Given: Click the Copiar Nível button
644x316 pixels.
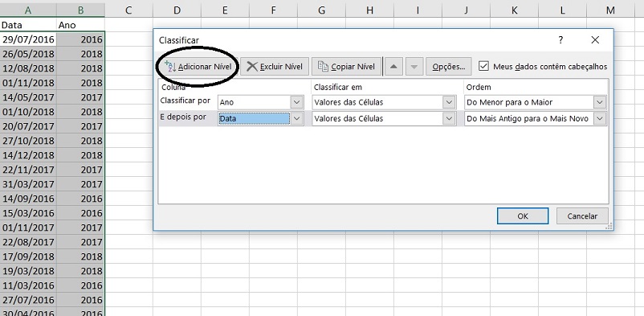Looking at the screenshot, I should [x=346, y=66].
